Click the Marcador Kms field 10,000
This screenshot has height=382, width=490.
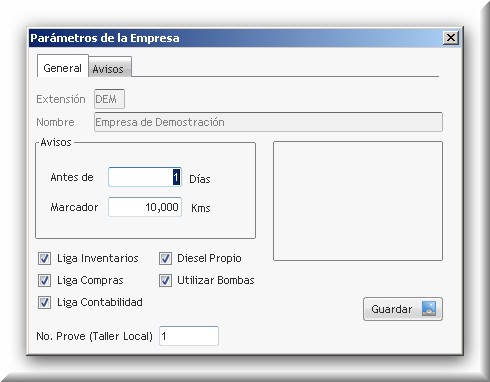(145, 207)
